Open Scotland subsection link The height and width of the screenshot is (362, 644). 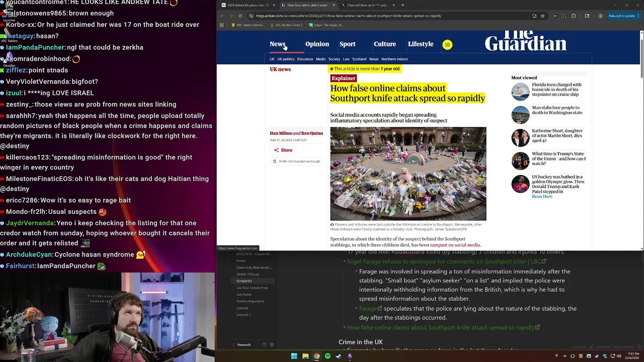[x=359, y=59]
